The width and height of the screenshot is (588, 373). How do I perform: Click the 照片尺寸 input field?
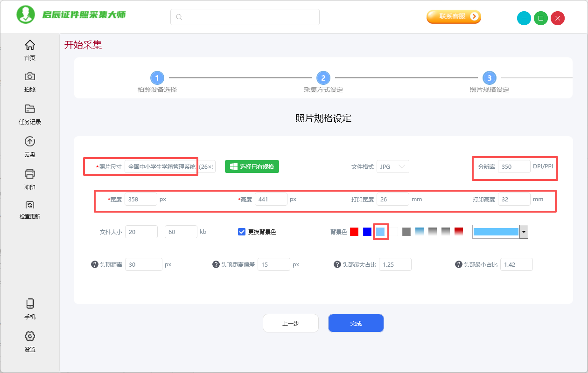170,166
